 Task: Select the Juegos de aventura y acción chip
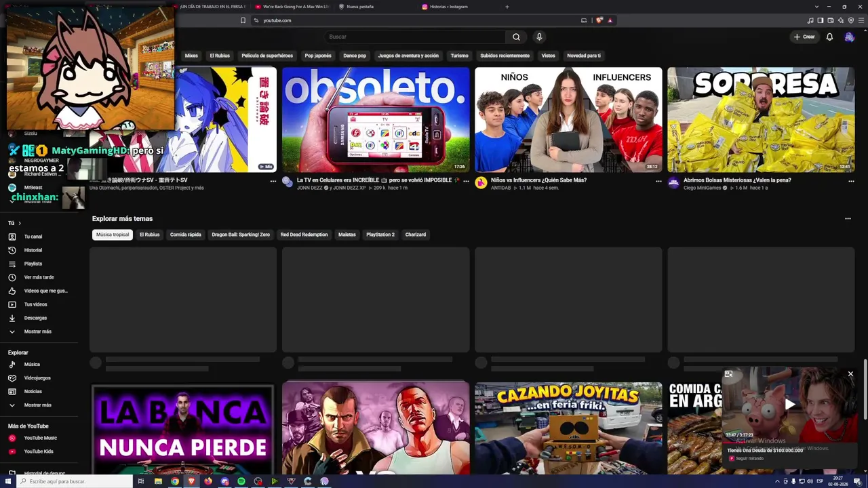pos(408,56)
